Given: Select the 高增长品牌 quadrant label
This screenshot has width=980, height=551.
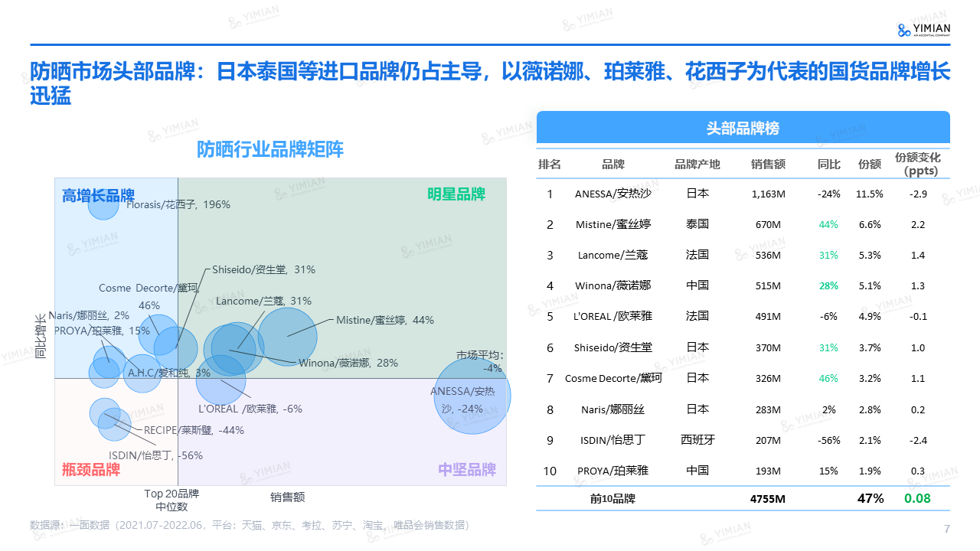Looking at the screenshot, I should tap(98, 196).
